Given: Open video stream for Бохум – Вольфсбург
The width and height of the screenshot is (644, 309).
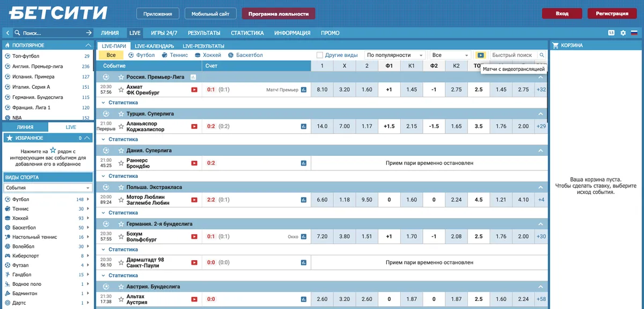Looking at the screenshot, I should click(194, 236).
